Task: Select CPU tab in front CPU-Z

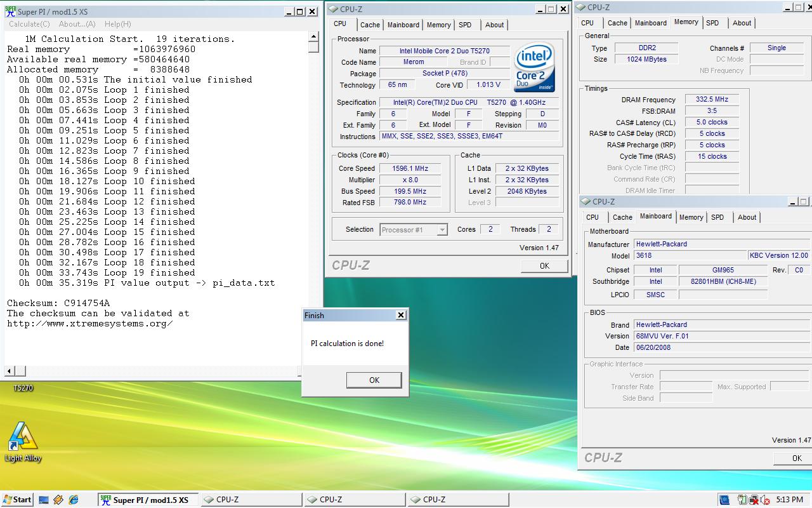Action: (x=340, y=23)
